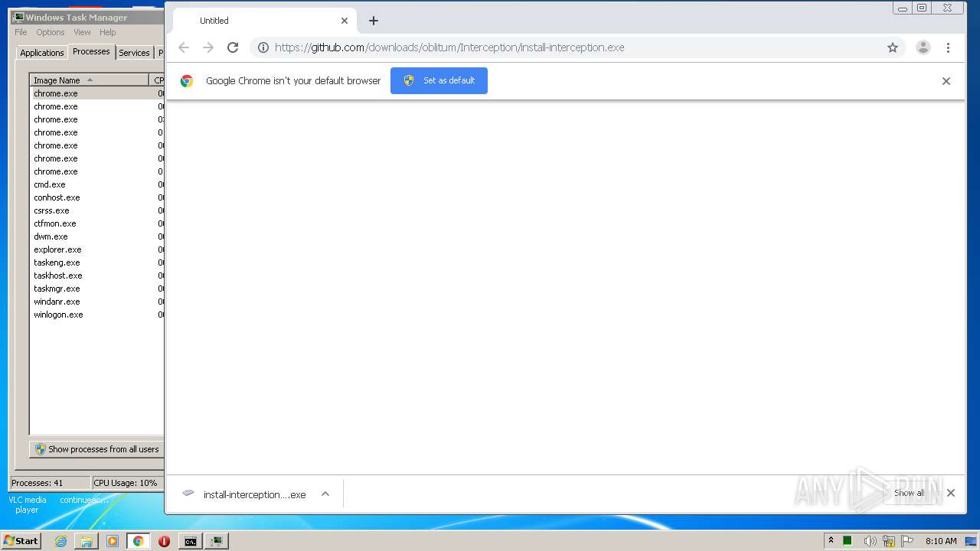This screenshot has width=980, height=551.
Task: Open Task Manager File menu
Action: tap(21, 32)
